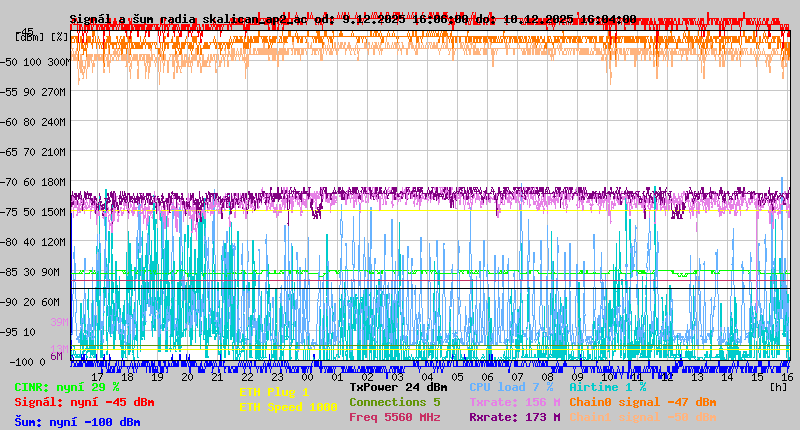Click the pink '39M' rate marker label
The width and height of the screenshot is (800, 430).
pyautogui.click(x=59, y=322)
